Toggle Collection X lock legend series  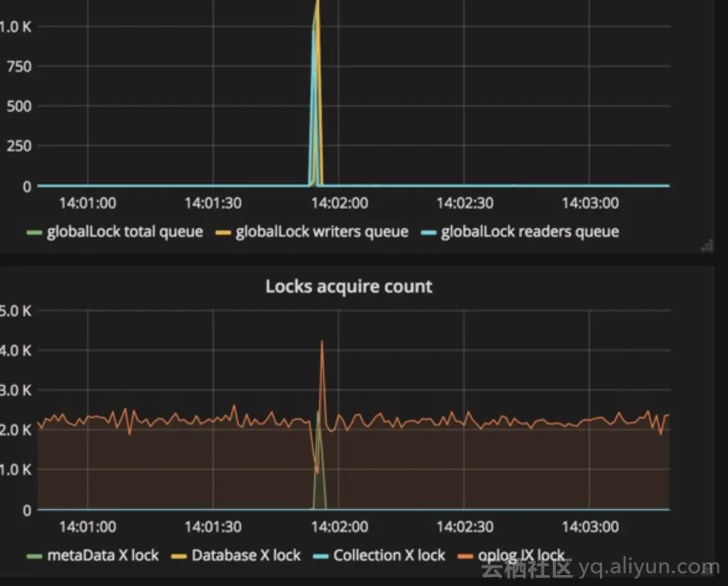389,556
